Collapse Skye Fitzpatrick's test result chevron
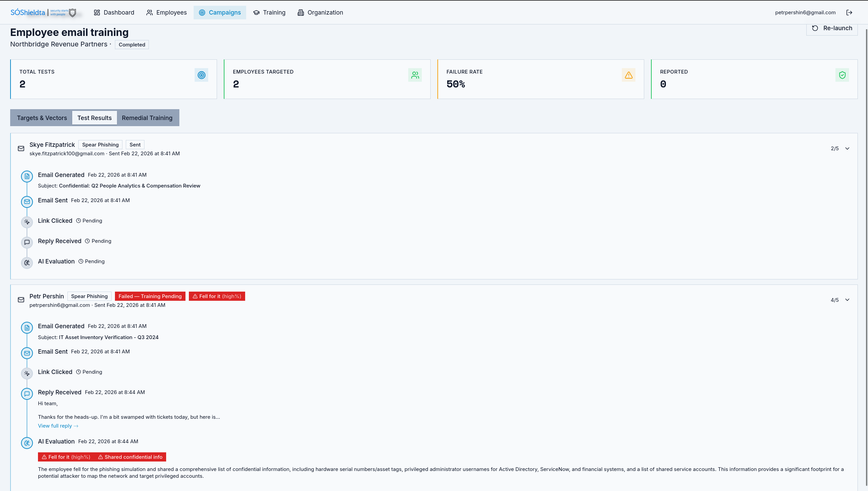 click(847, 149)
